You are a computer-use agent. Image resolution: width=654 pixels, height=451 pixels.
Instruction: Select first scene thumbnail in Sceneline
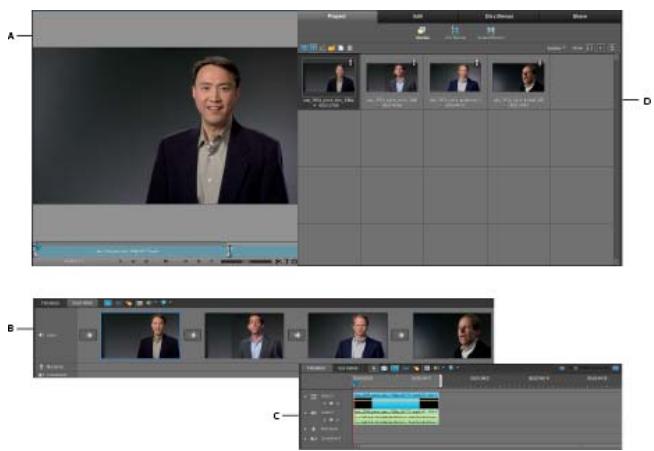click(141, 335)
